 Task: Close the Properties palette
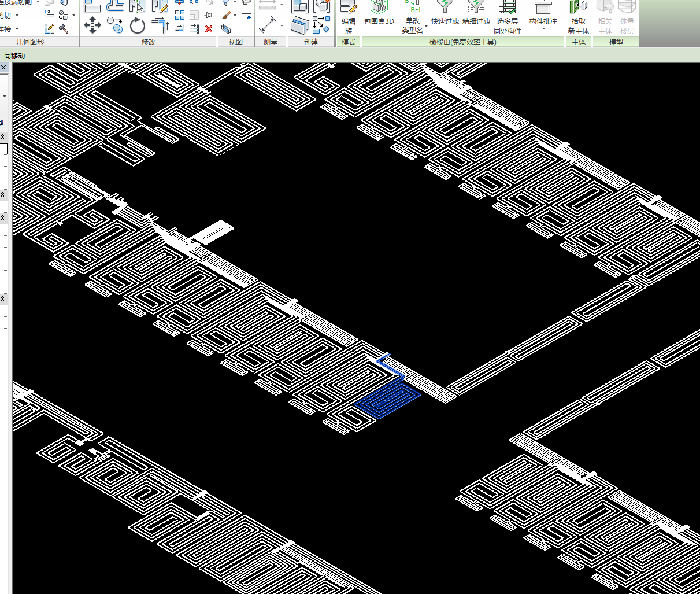click(3, 68)
